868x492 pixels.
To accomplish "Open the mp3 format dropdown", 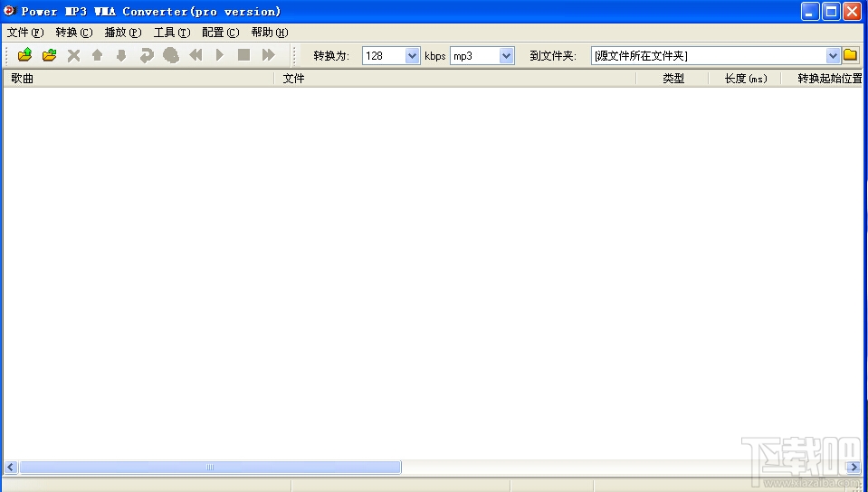I will pos(507,55).
